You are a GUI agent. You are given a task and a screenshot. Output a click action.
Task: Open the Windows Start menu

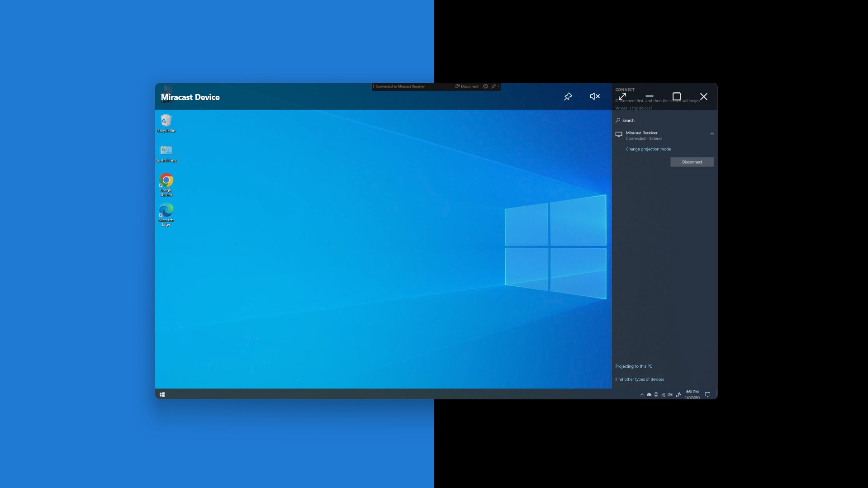point(162,394)
